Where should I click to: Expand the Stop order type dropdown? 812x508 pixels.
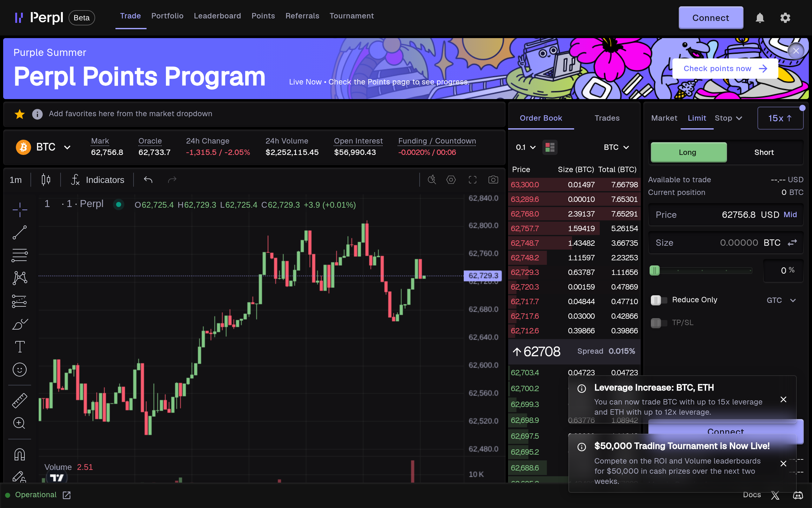(x=729, y=118)
